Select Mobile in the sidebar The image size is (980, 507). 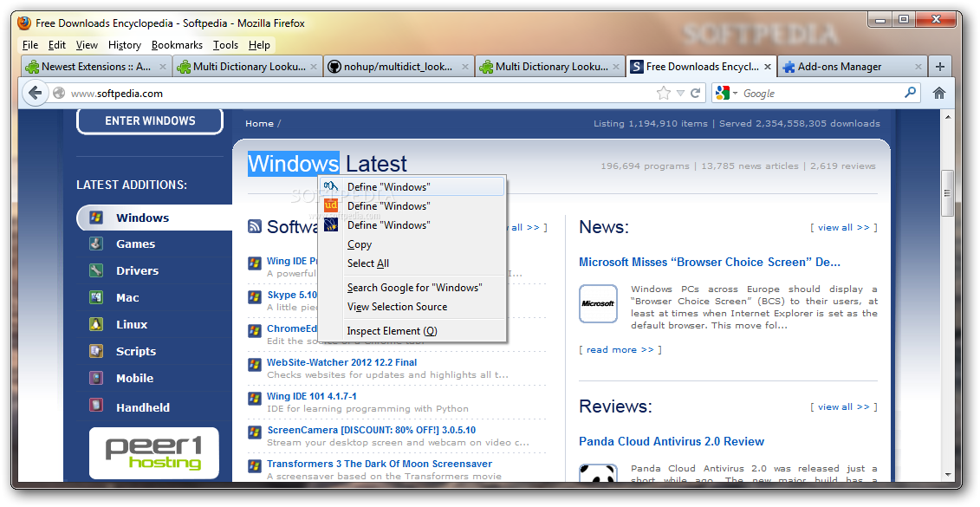point(134,378)
